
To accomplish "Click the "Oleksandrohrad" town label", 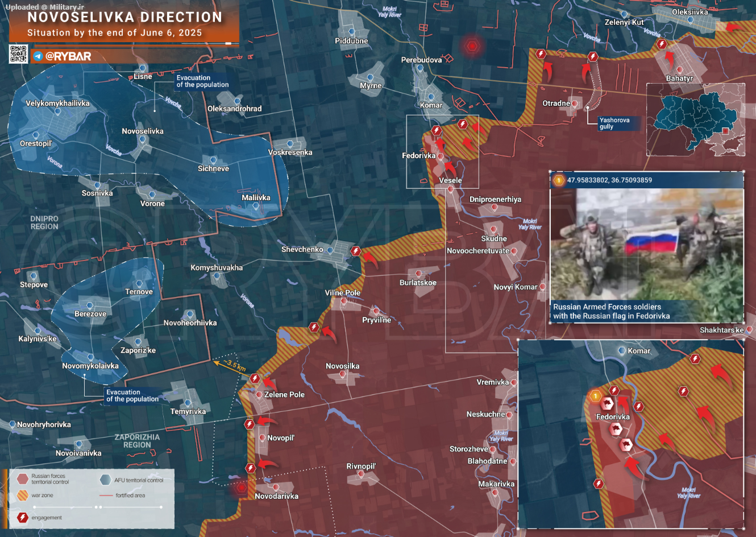I will 235,109.
